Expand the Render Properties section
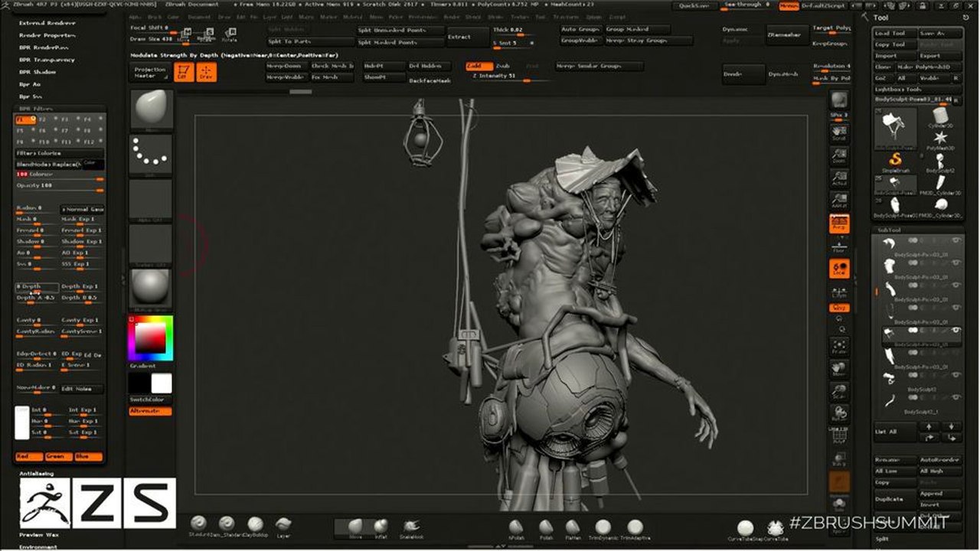Viewport: 980px width, 551px height. (47, 35)
